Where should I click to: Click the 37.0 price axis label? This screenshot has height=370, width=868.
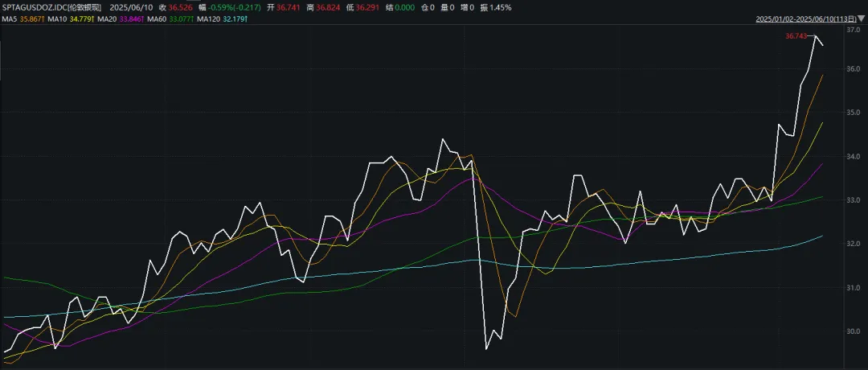point(853,30)
